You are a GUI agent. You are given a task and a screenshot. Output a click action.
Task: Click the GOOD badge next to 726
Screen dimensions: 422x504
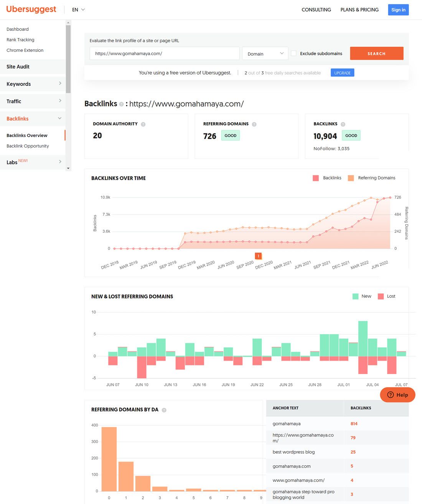tap(231, 136)
